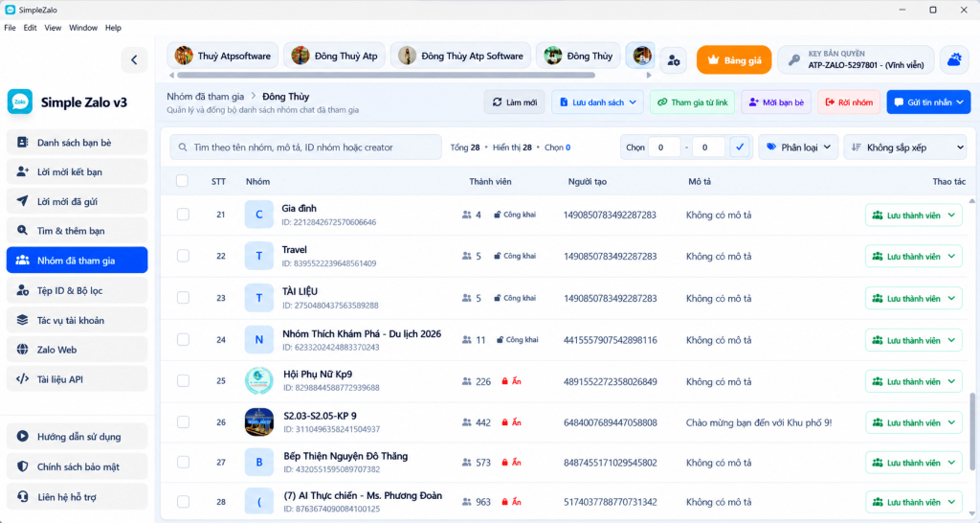
Task: Open the File menu
Action: [10, 28]
